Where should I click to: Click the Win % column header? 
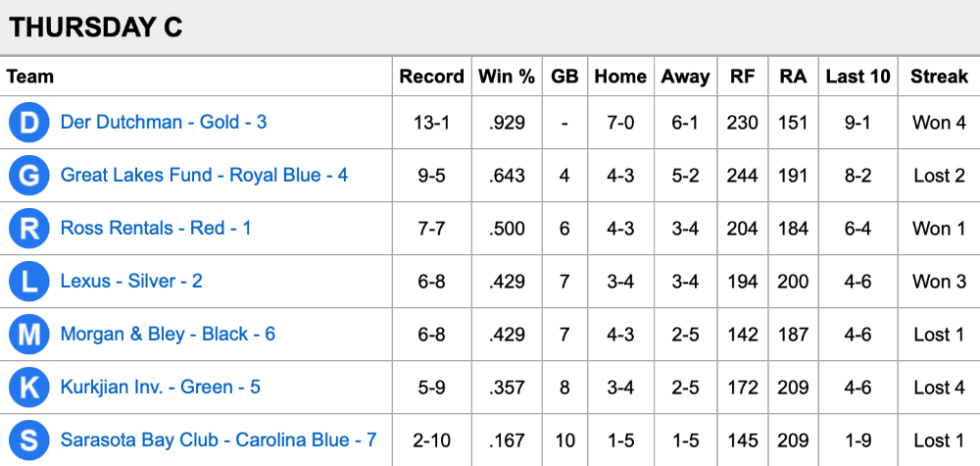(507, 77)
